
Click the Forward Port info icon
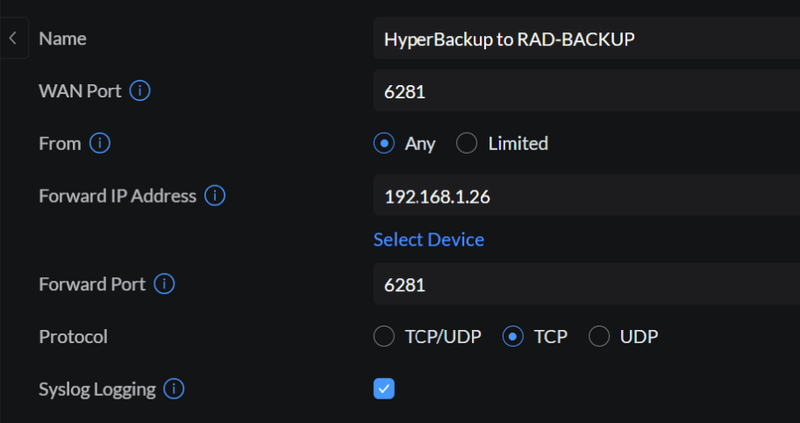[165, 285]
